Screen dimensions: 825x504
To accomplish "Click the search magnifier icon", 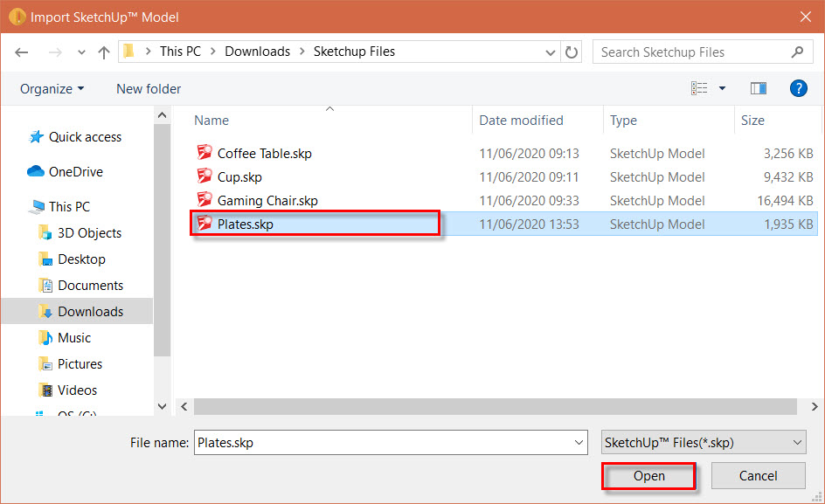I will pos(797,52).
